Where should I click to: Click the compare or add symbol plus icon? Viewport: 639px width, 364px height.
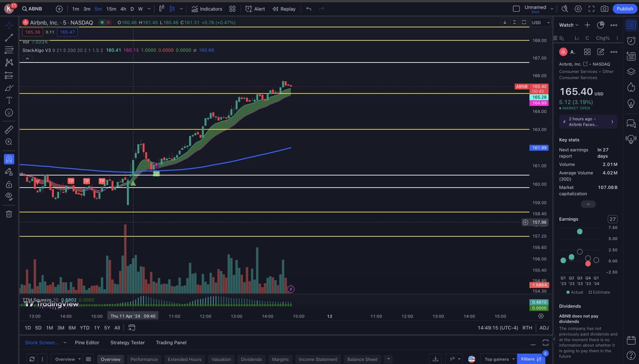click(x=59, y=9)
